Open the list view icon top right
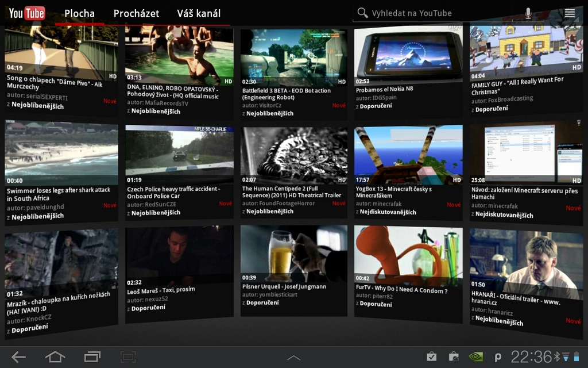The width and height of the screenshot is (588, 368). click(570, 12)
